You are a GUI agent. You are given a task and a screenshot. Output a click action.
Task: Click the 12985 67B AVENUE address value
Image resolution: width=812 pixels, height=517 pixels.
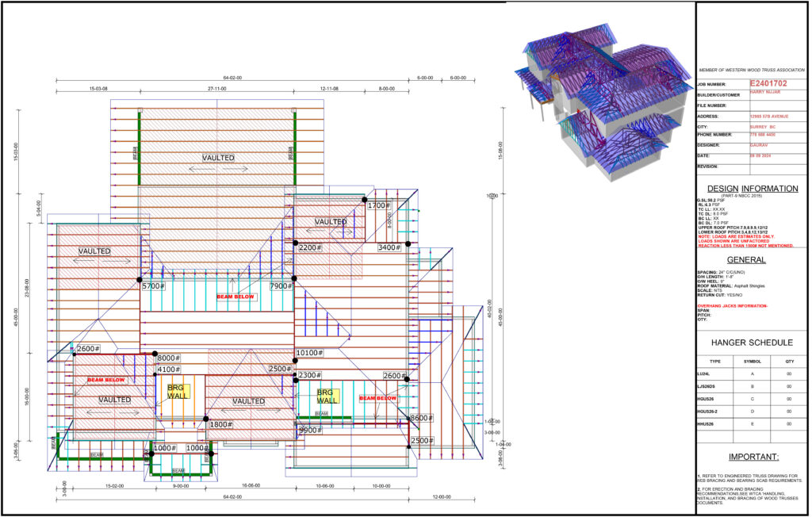[x=769, y=117]
